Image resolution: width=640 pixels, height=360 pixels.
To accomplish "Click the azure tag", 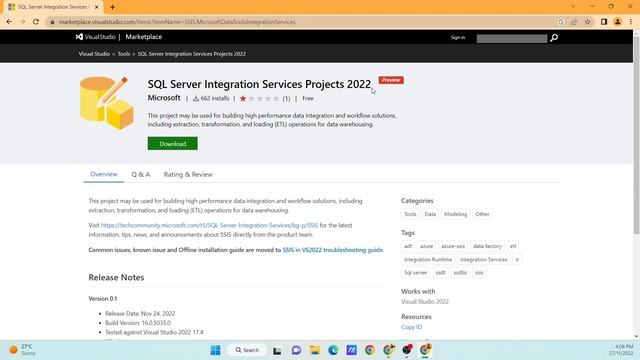I will (427, 246).
